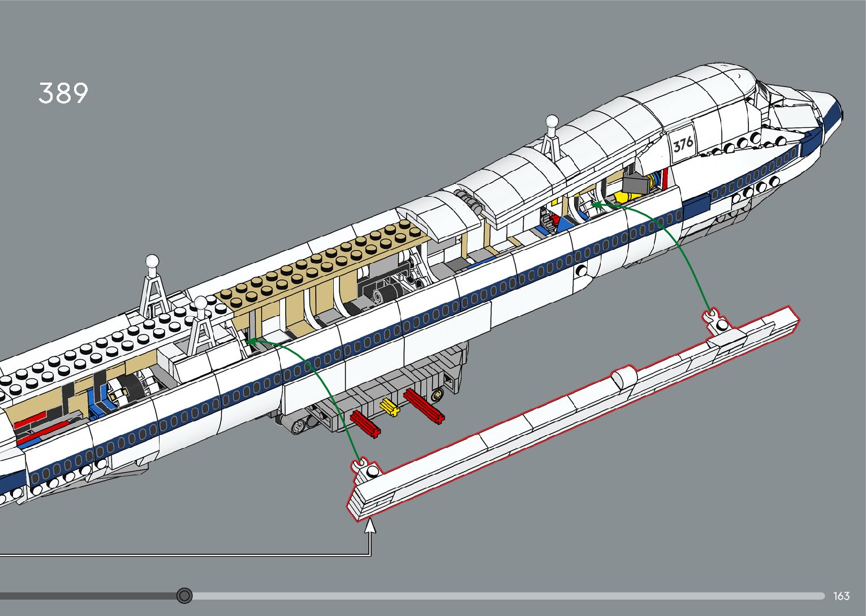The width and height of the screenshot is (866, 616).
Task: Click the white callout arrowhead below the panel
Action: click(x=370, y=527)
